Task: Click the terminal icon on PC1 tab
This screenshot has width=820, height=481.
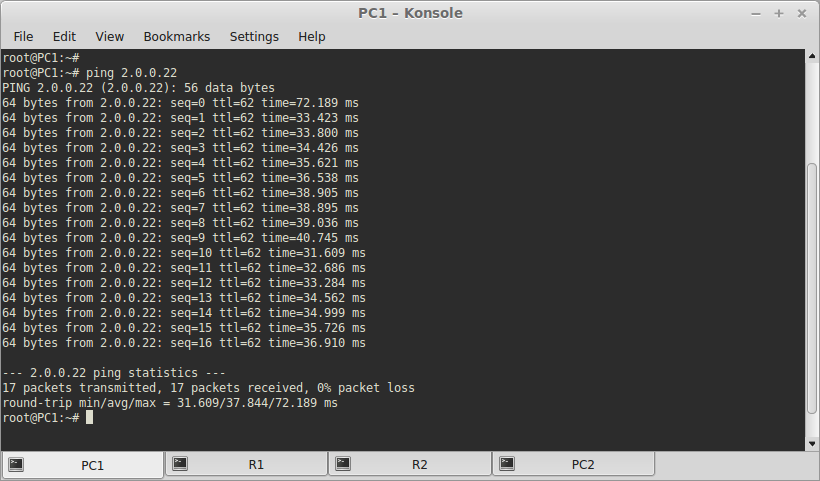Action: tap(16, 464)
